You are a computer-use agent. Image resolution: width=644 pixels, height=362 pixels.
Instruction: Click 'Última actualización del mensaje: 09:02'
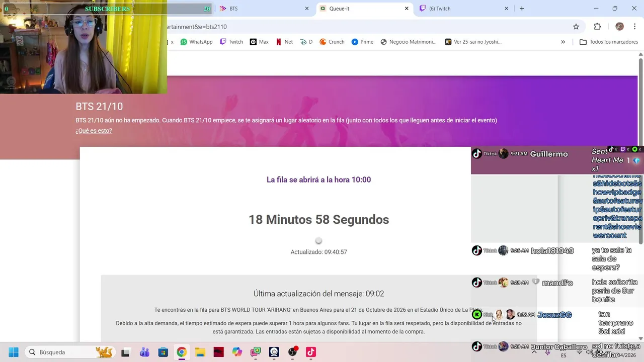click(318, 294)
